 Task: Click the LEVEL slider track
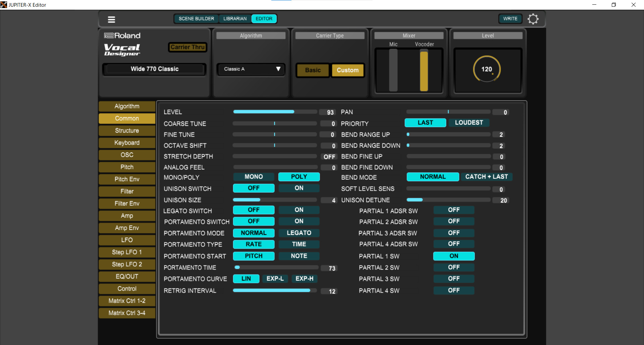coord(275,112)
